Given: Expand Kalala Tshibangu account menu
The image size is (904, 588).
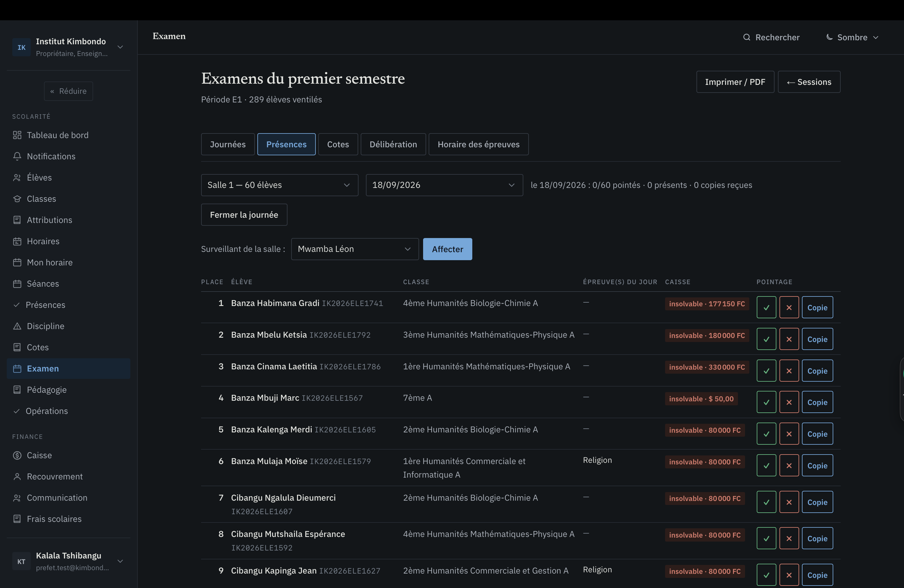Looking at the screenshot, I should pyautogui.click(x=68, y=562).
